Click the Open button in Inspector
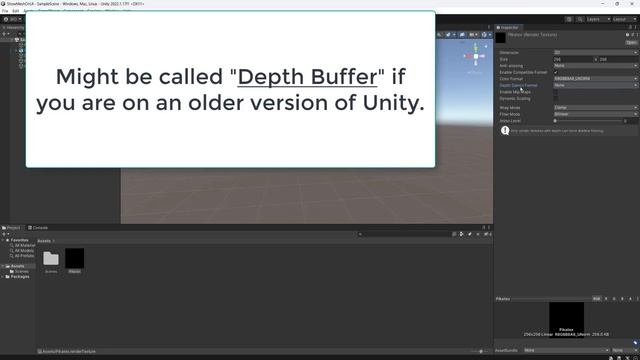Viewport: 640px width, 360px height. 631,42
